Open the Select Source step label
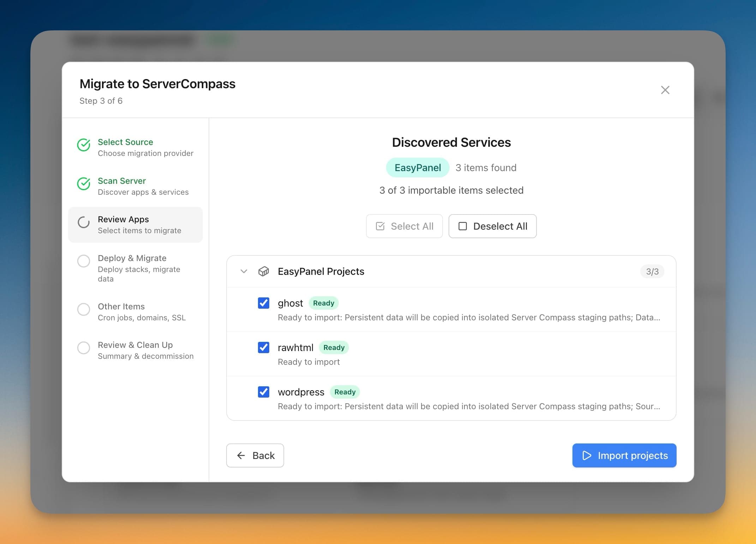The height and width of the screenshot is (544, 756). (x=125, y=142)
